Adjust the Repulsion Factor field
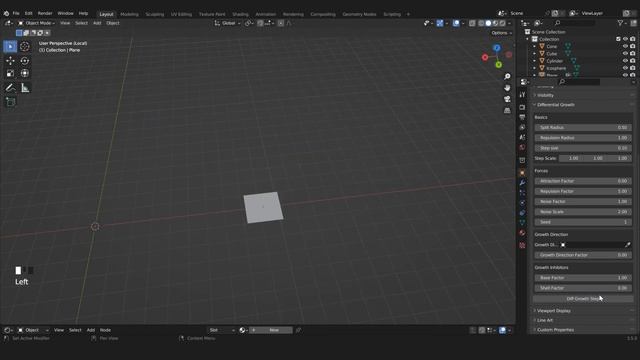 pos(583,191)
